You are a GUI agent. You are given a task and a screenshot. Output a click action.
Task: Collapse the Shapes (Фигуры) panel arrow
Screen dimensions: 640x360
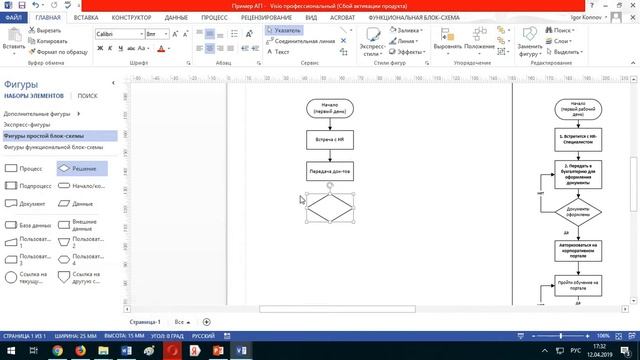point(113,83)
